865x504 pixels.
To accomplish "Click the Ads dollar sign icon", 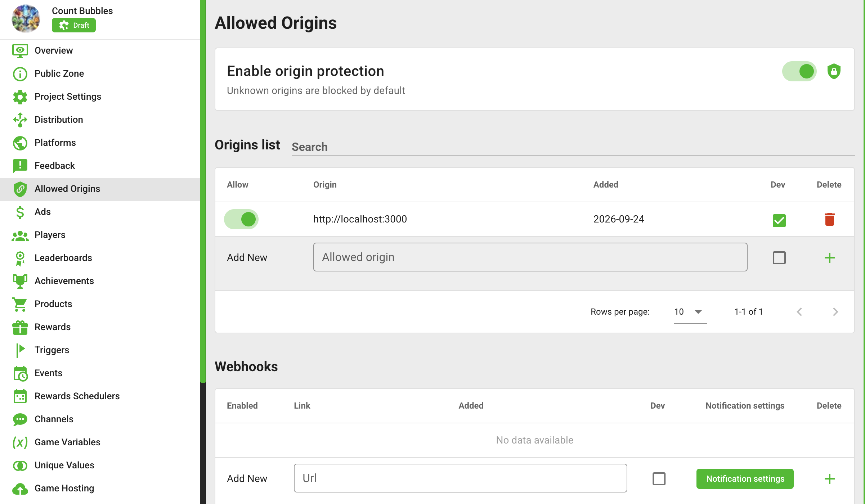I will click(x=20, y=212).
